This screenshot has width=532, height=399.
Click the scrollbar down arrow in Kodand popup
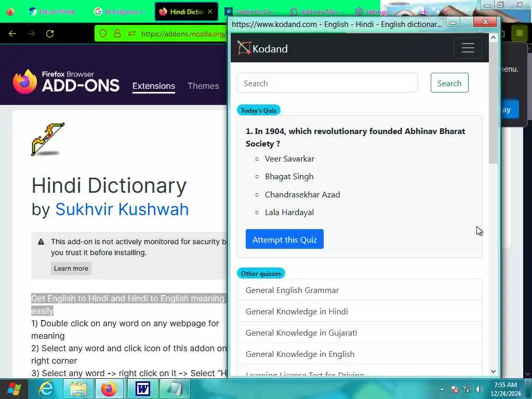tap(494, 371)
